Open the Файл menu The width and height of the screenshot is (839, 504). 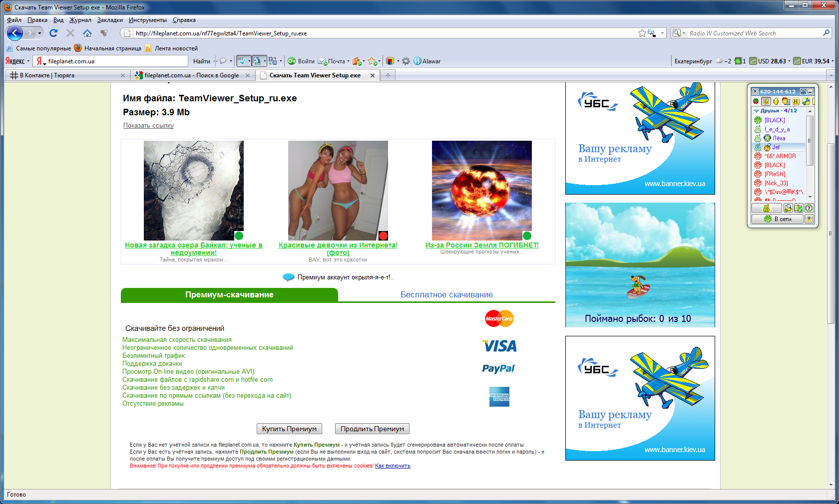coord(14,20)
